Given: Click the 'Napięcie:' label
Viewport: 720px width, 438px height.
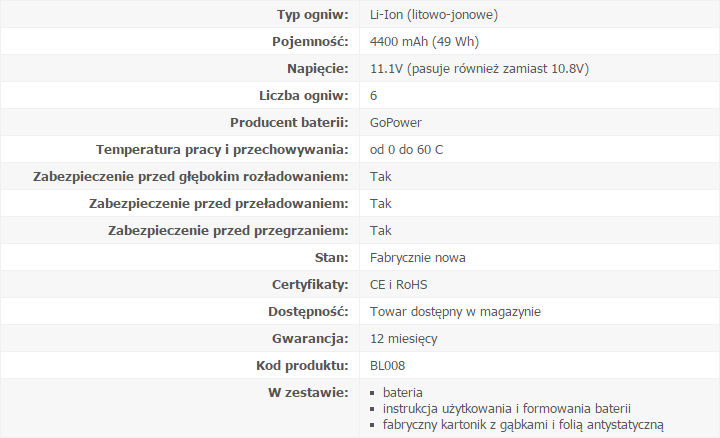Looking at the screenshot, I should point(318,69).
